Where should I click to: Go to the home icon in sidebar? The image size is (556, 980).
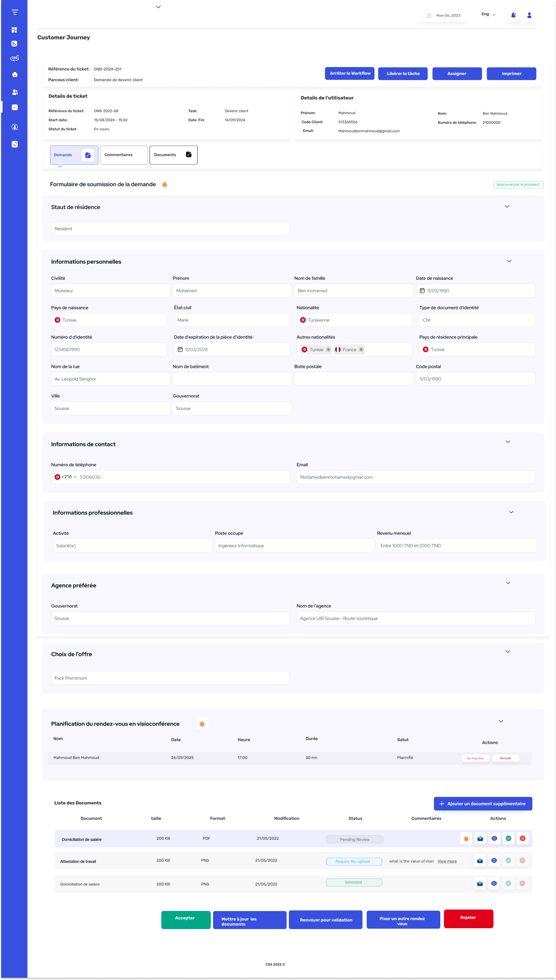(x=14, y=74)
